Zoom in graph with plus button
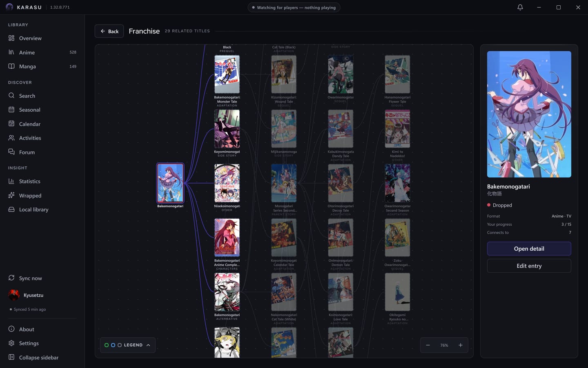Viewport: 588px width, 368px height. (x=461, y=345)
